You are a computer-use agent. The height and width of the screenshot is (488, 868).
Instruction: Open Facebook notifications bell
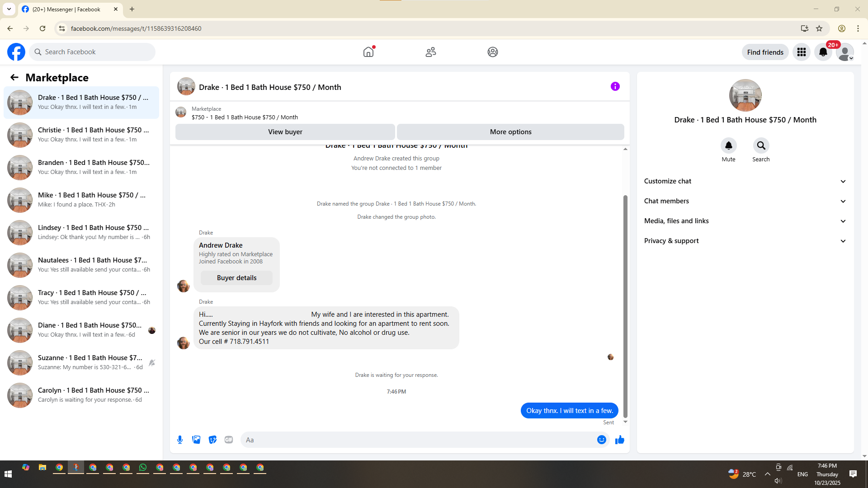tap(823, 52)
